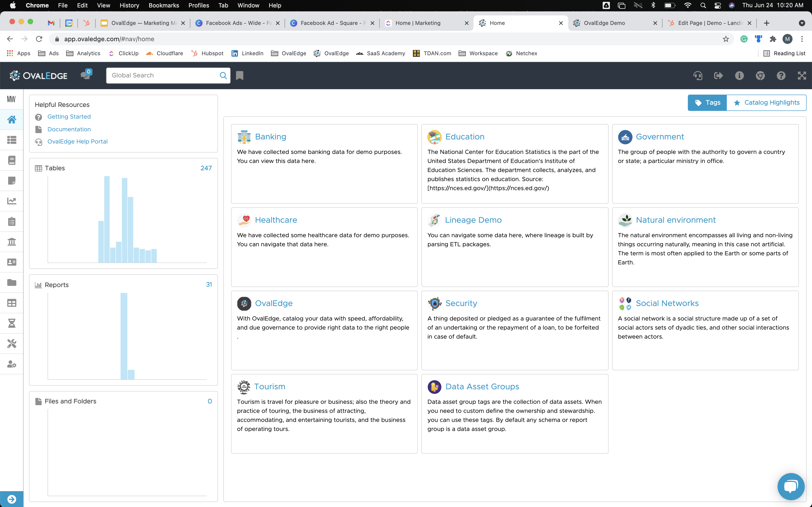Viewport: 812px width, 507px height.
Task: Open the hourglass icon in left sidebar
Action: click(x=12, y=323)
